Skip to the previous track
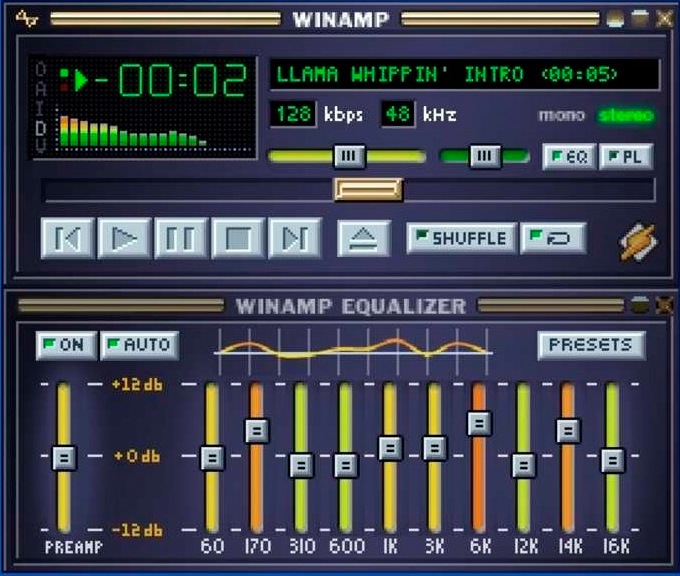Viewport: 680px width, 576px height. point(68,238)
